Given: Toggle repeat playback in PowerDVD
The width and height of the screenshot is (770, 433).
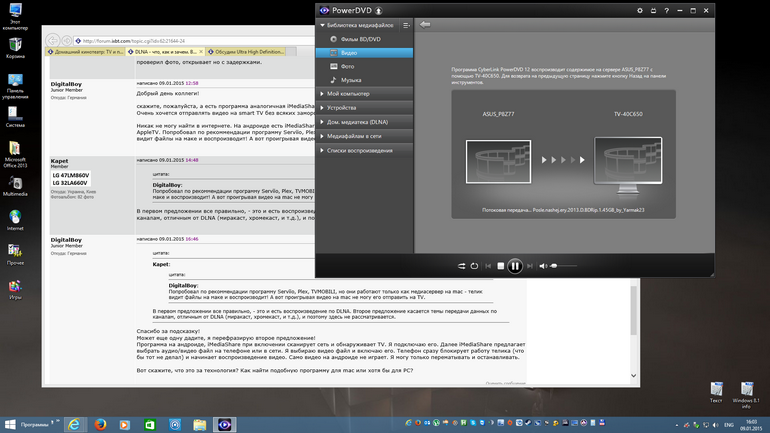Looking at the screenshot, I should click(x=474, y=266).
